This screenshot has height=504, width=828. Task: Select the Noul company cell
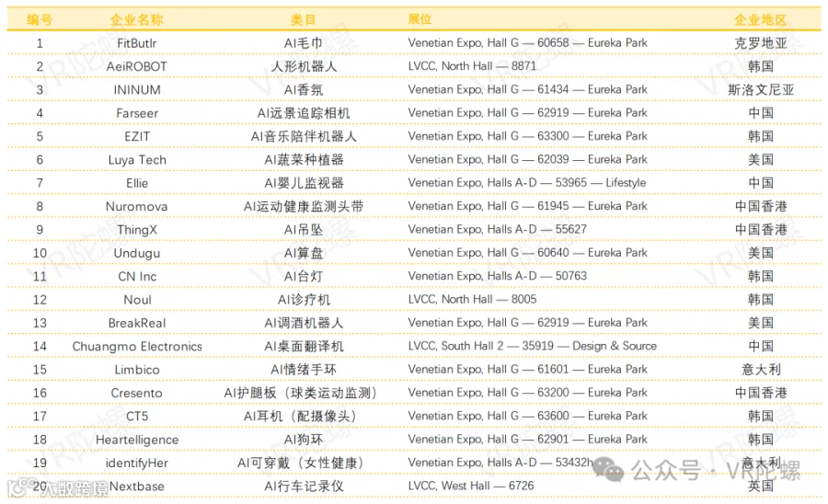(137, 300)
